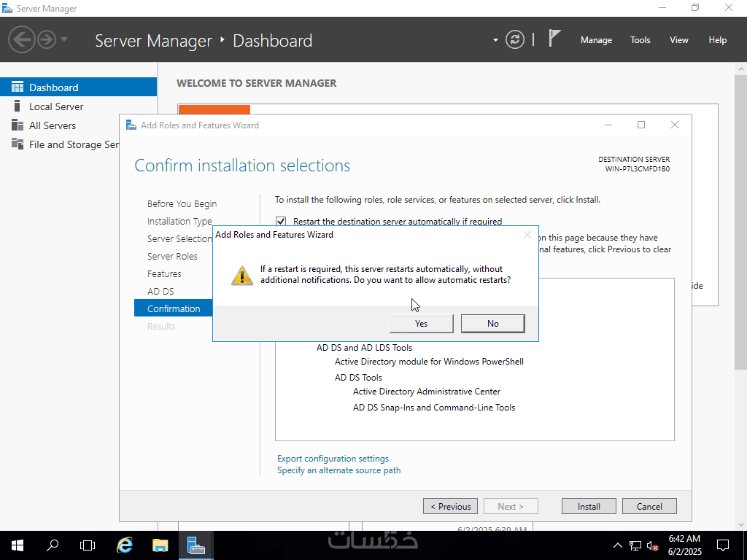Open the Help menu in Server Manager

[718, 40]
